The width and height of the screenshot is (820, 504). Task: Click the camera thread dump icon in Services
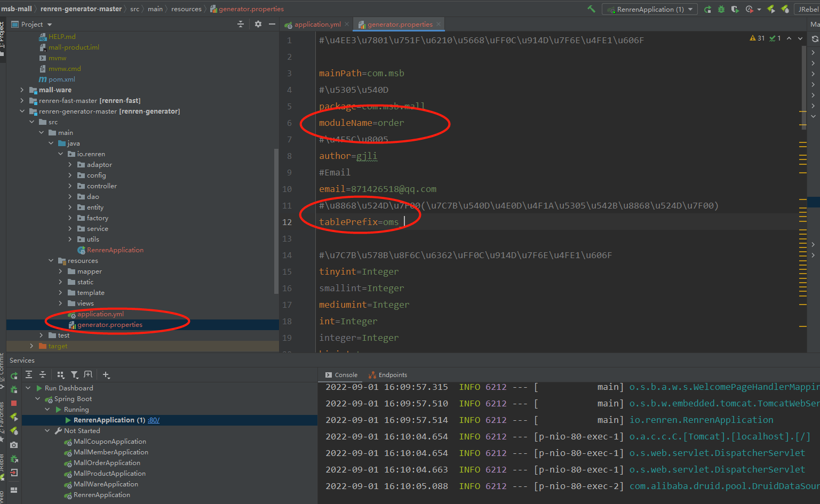14,445
